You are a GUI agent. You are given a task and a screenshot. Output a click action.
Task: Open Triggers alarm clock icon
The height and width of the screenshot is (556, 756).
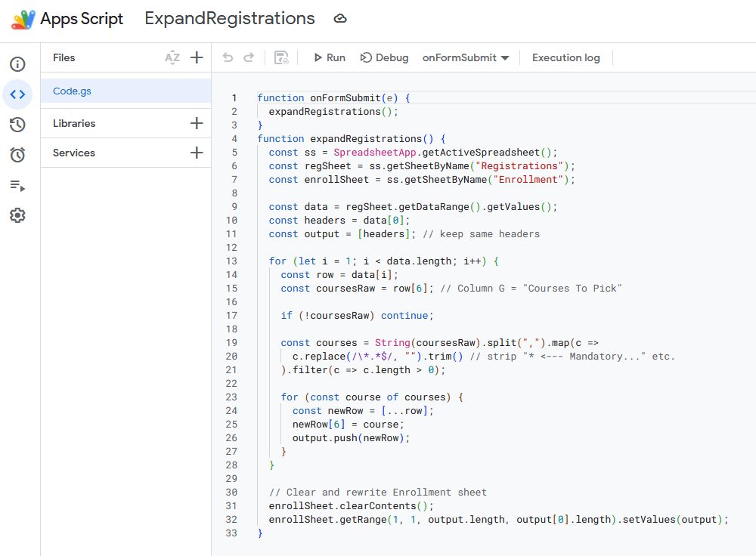[x=17, y=155]
